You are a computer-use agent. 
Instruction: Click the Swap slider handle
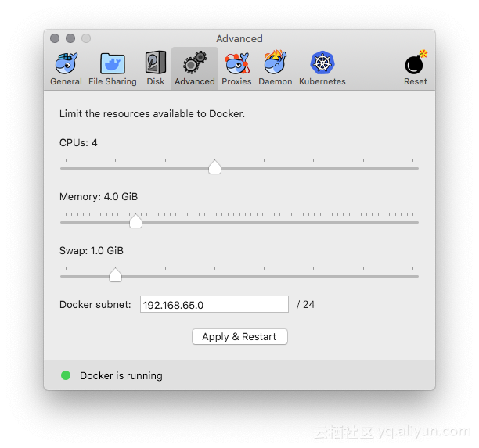click(x=116, y=274)
